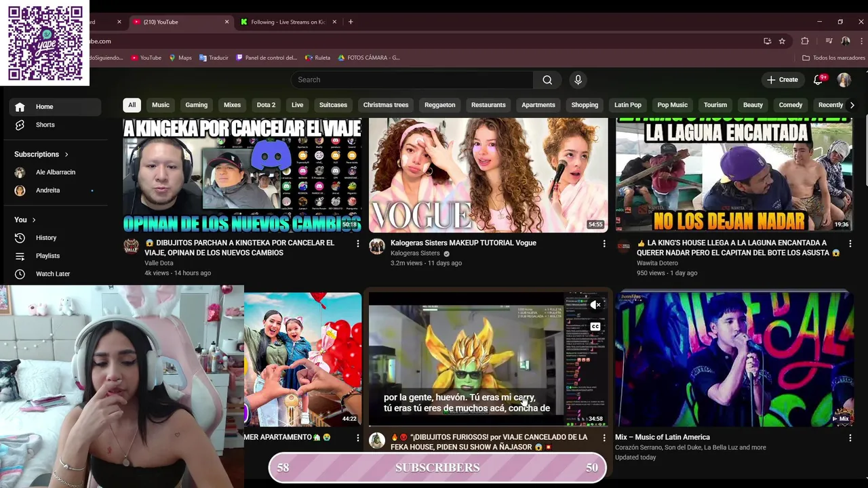Open History in sidebar
Viewport: 868px width, 488px height.
55,238
